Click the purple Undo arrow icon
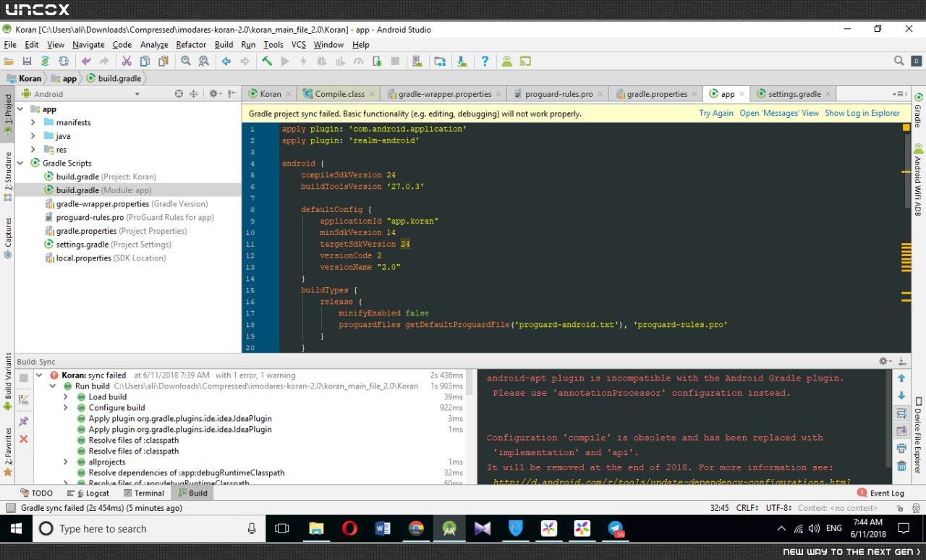Image resolution: width=926 pixels, height=560 pixels. pyautogui.click(x=86, y=61)
